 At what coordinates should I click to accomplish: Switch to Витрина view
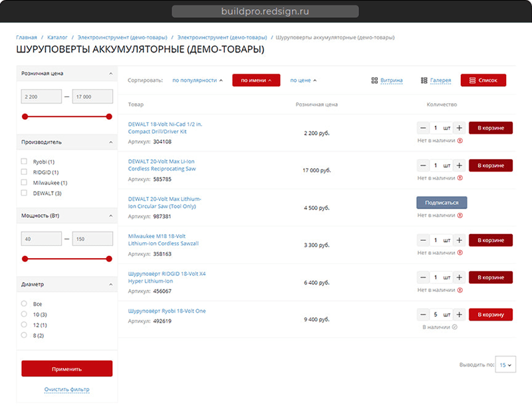tap(391, 80)
